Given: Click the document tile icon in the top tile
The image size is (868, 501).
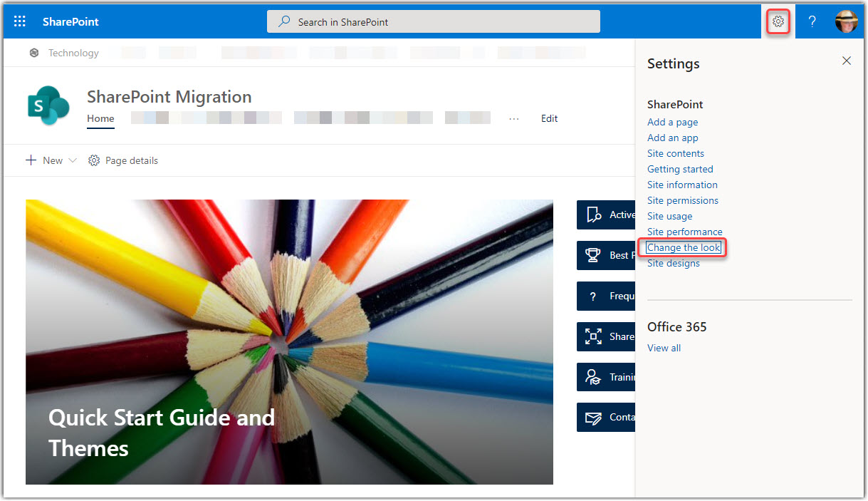Looking at the screenshot, I should 595,215.
